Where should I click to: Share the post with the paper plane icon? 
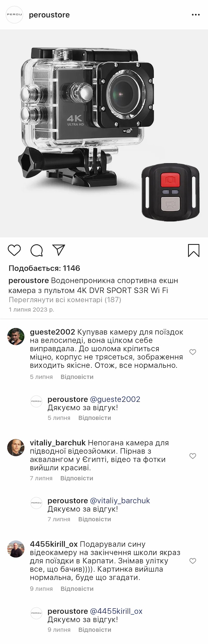[59, 250]
